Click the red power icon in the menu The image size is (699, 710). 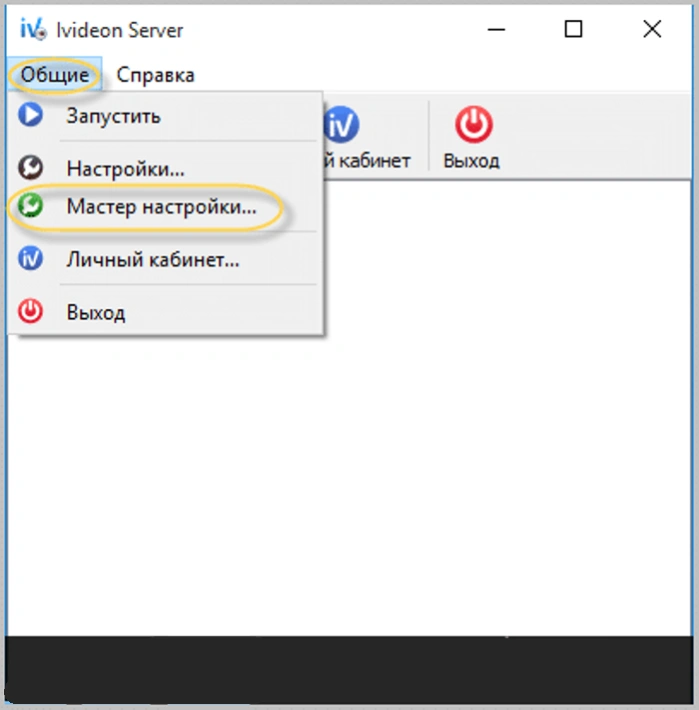coord(30,311)
